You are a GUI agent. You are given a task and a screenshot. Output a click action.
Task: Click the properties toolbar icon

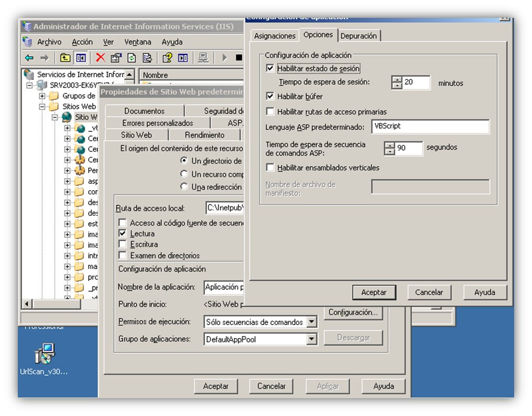click(x=116, y=58)
